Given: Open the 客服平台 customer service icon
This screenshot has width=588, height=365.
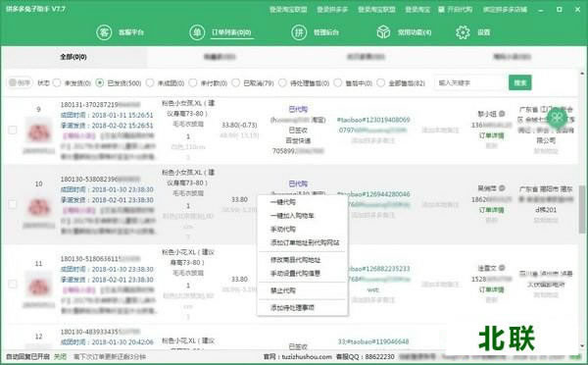Looking at the screenshot, I should [x=104, y=32].
